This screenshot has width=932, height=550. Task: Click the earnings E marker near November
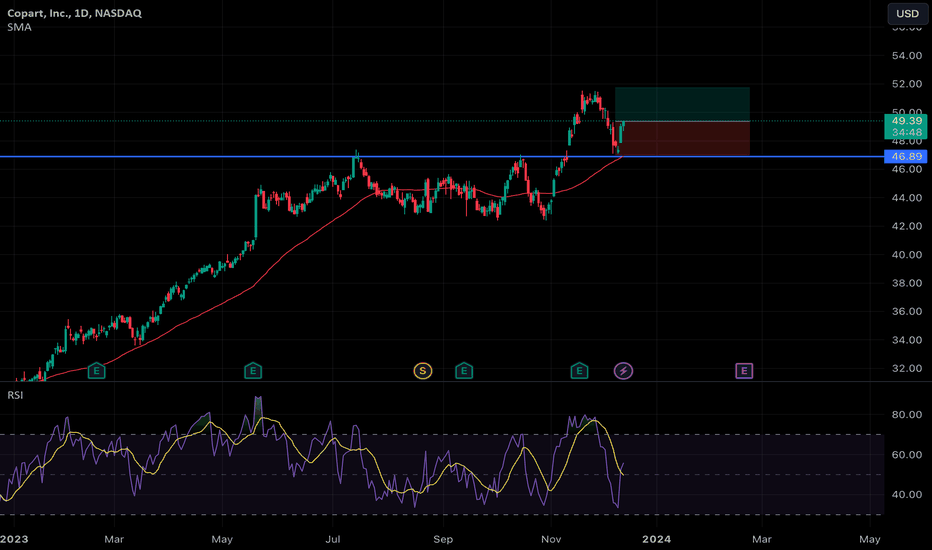click(x=579, y=371)
